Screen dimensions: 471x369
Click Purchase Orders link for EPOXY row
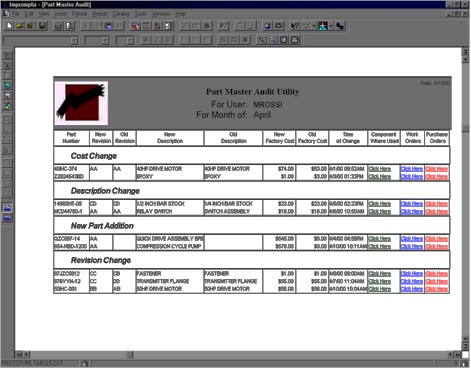[436, 177]
